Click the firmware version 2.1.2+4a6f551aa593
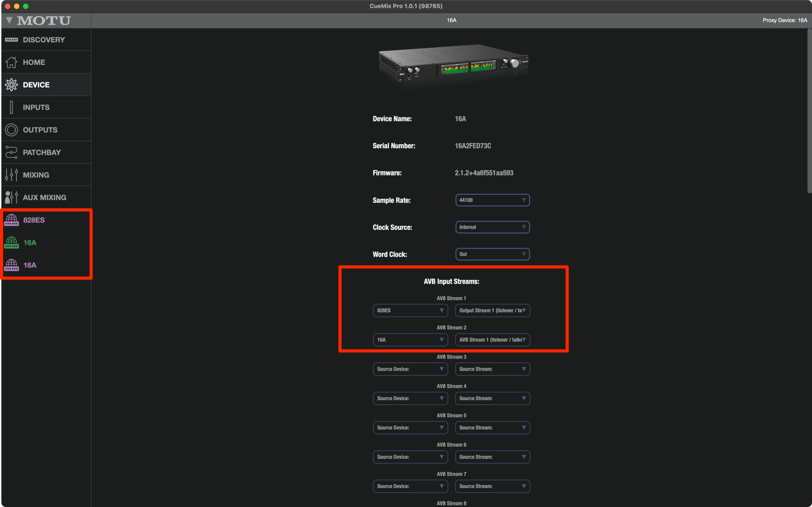This screenshot has height=507, width=812. [484, 173]
